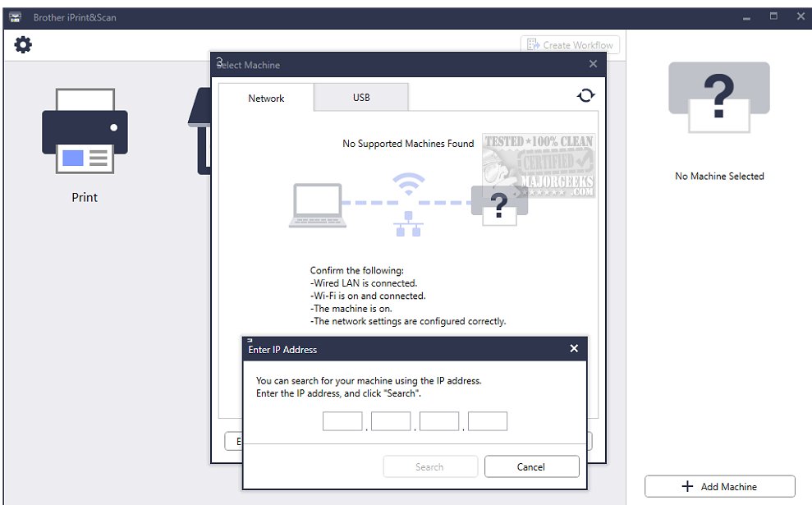This screenshot has height=505, width=812.
Task: Click the No Machine Selected text
Action: click(x=719, y=176)
